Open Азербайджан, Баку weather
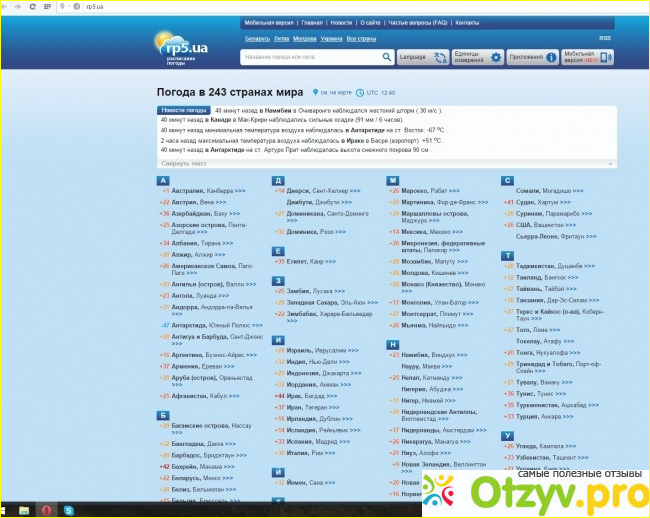 click(206, 214)
